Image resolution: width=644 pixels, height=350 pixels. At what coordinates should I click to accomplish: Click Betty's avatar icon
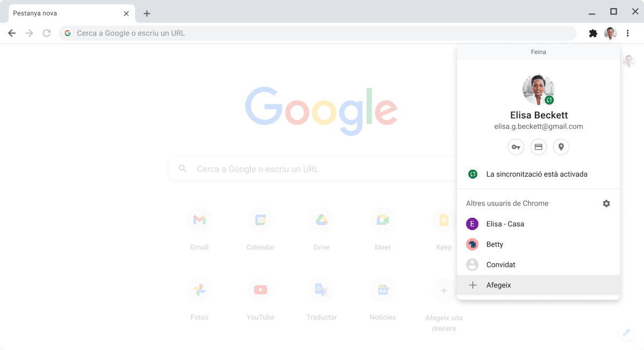tap(472, 244)
